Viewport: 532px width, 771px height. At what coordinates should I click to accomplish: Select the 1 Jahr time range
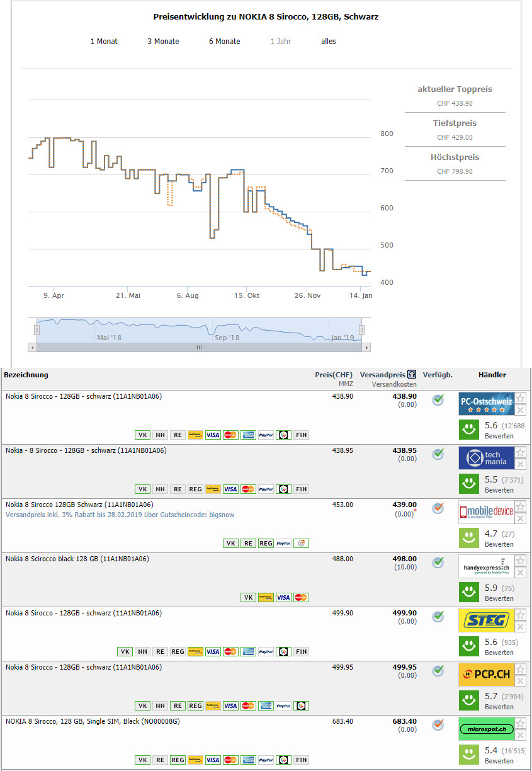pyautogui.click(x=281, y=42)
